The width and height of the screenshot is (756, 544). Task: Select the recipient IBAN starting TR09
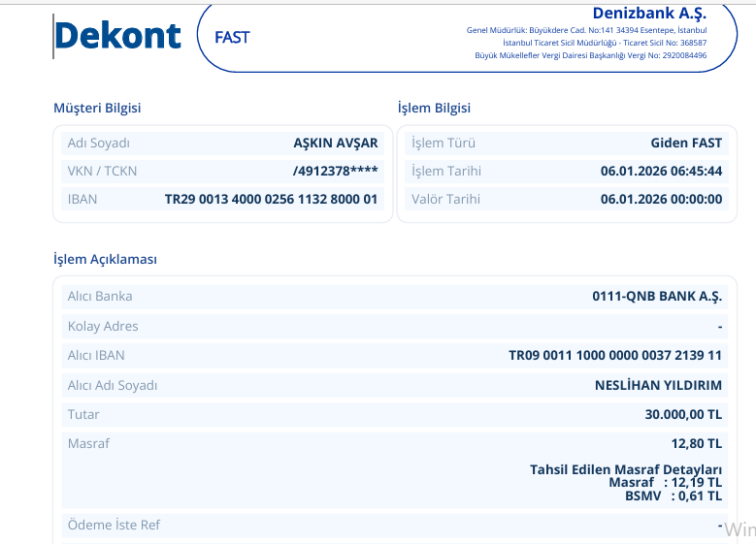[x=615, y=356]
